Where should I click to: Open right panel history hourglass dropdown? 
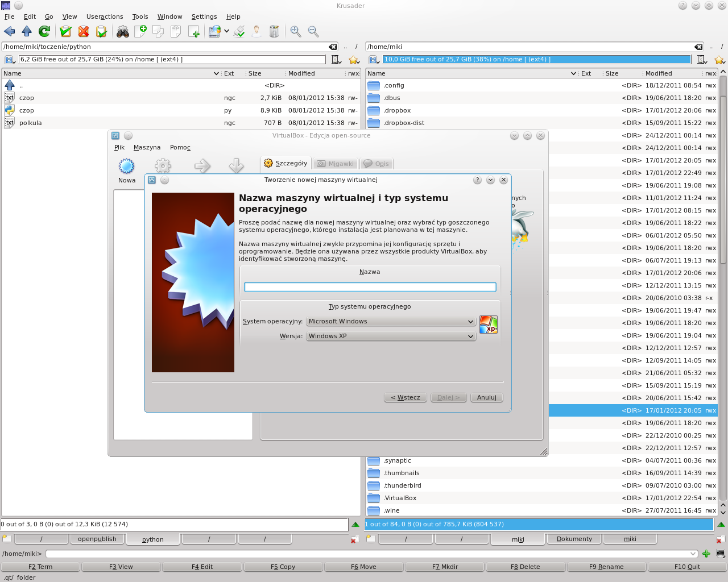[702, 60]
